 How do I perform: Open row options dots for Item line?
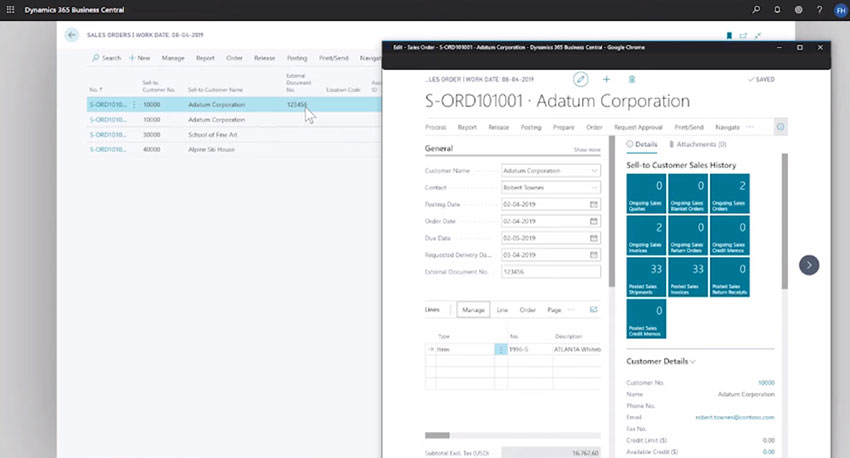(x=500, y=350)
